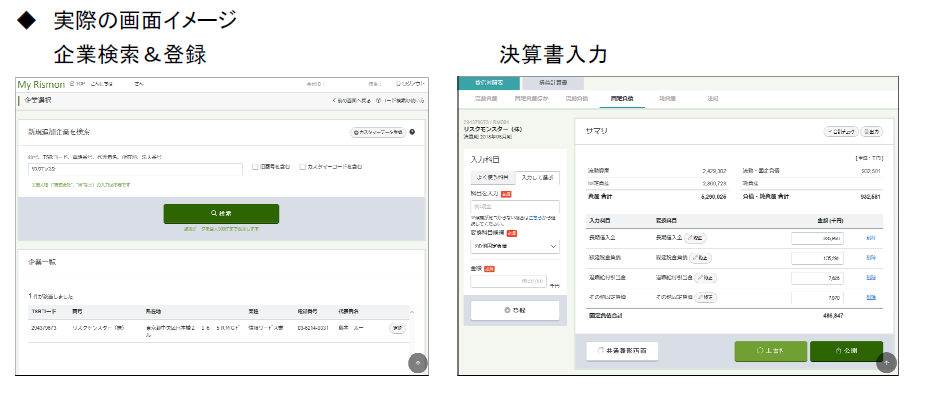Viewport: 932px width, 408px height.
Task: Collapse results table using chevron at header right
Action: tap(409, 311)
